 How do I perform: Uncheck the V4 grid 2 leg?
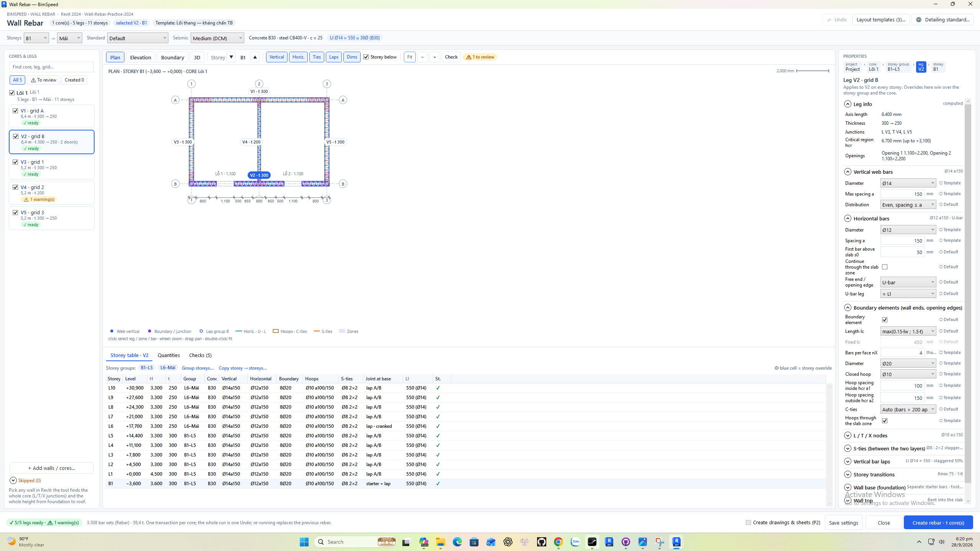pos(15,187)
